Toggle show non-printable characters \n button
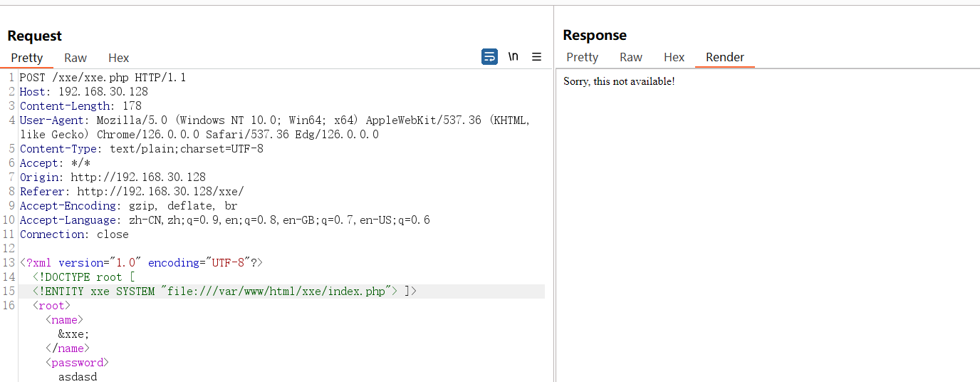 (x=514, y=57)
